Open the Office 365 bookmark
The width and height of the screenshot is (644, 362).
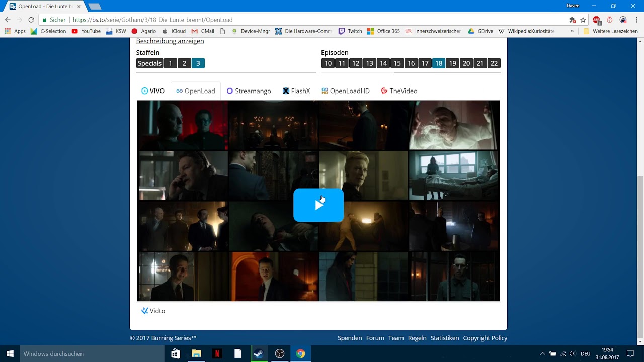click(x=383, y=31)
